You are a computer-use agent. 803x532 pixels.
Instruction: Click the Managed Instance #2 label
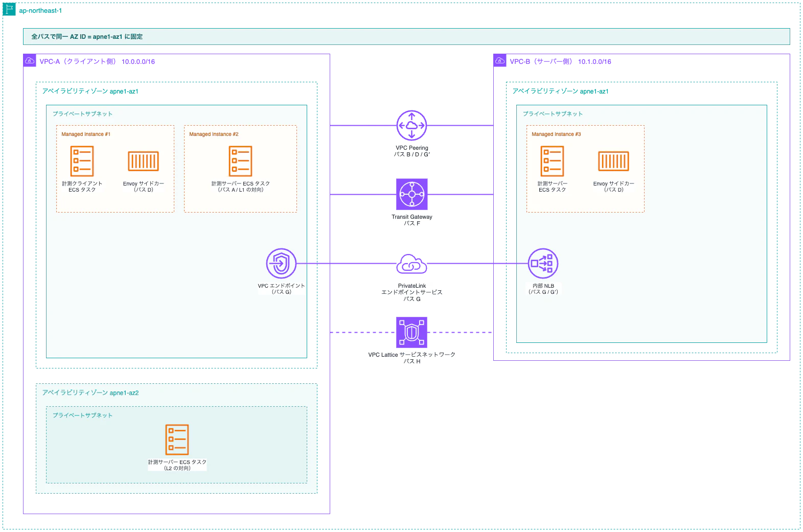214,134
